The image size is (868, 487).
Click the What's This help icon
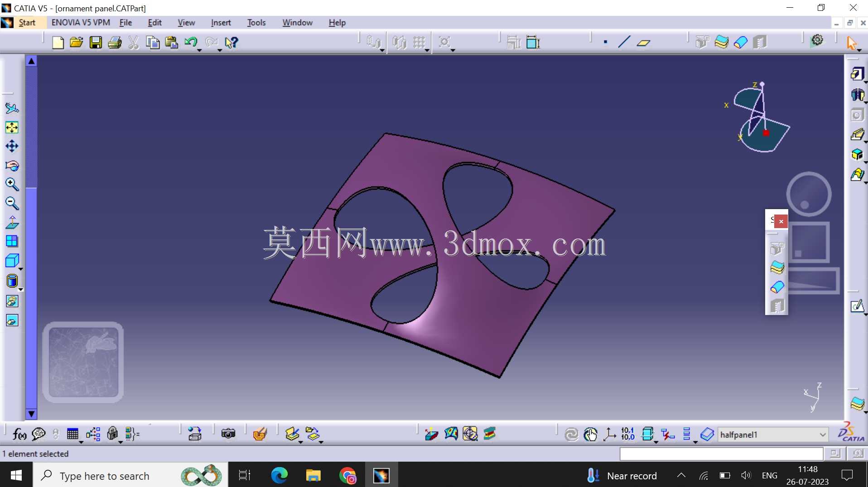[x=231, y=43]
